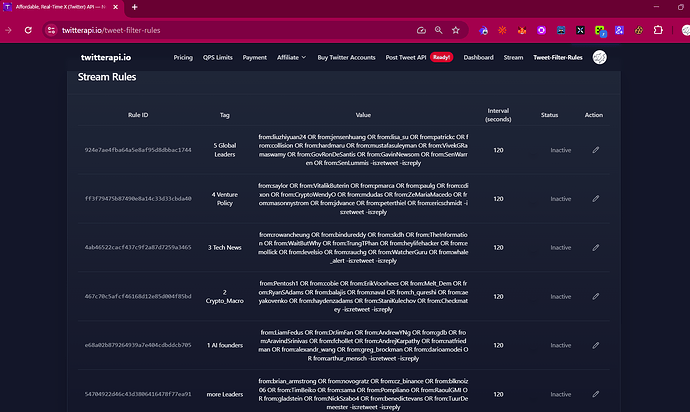This screenshot has width=690, height=412.
Task: Open a new browser tab
Action: coord(135,7)
